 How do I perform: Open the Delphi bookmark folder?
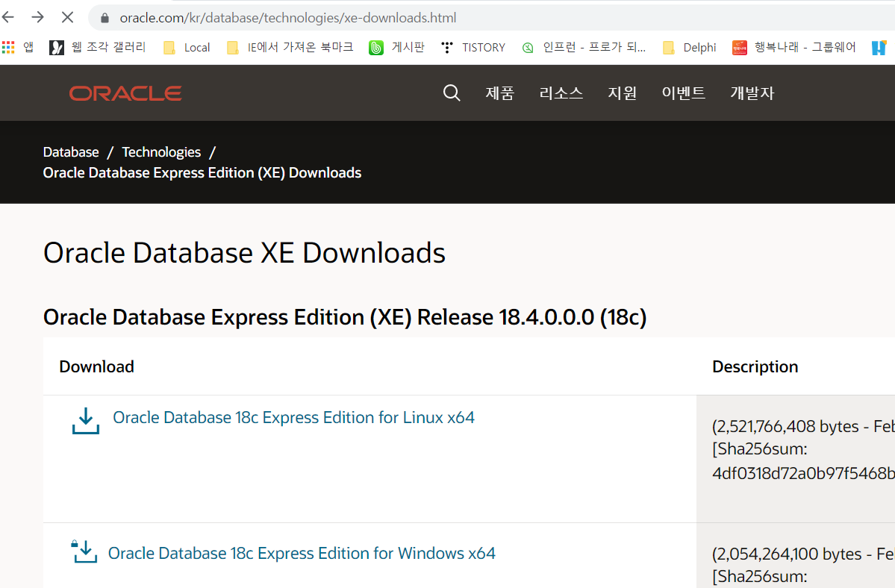coord(690,48)
